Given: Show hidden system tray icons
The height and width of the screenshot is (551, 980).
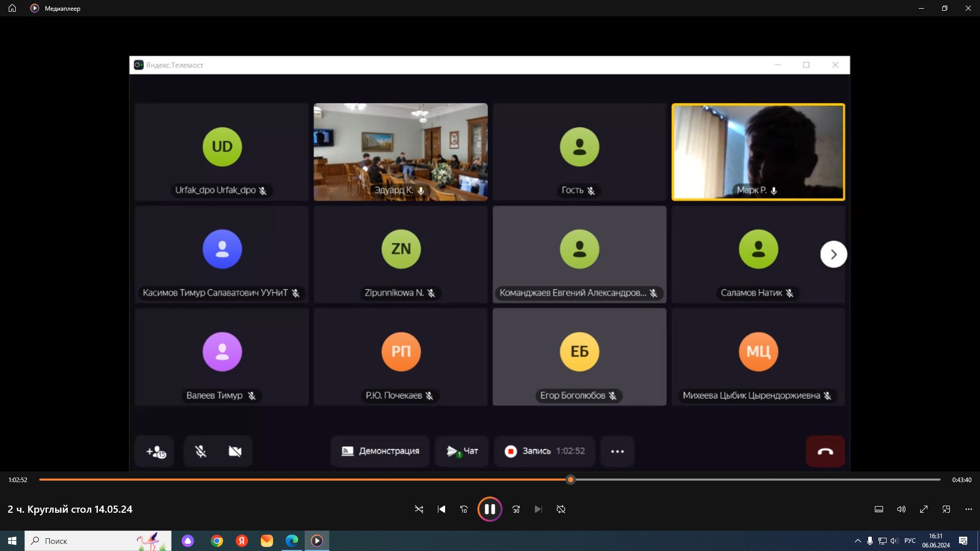Looking at the screenshot, I should (x=857, y=541).
